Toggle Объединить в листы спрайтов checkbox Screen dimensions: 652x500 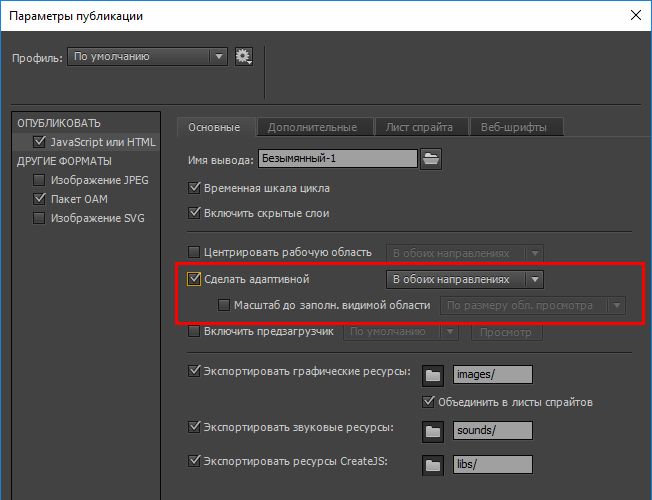coord(428,402)
